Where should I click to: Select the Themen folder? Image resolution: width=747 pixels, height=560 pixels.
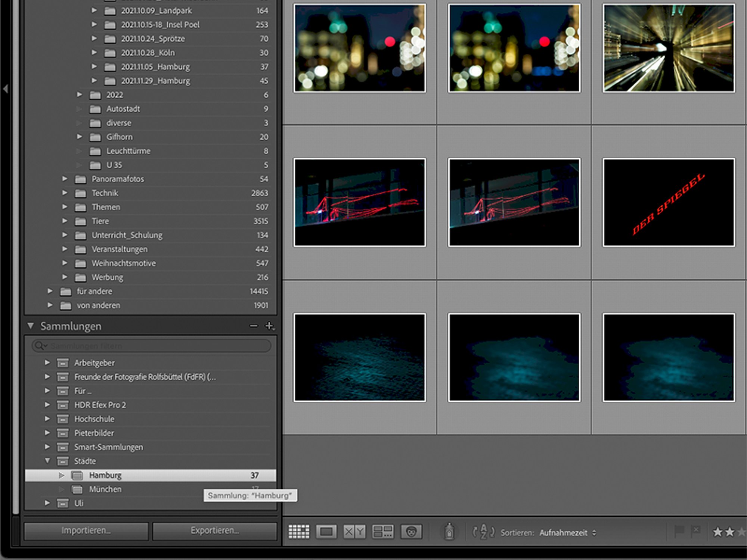(x=106, y=207)
